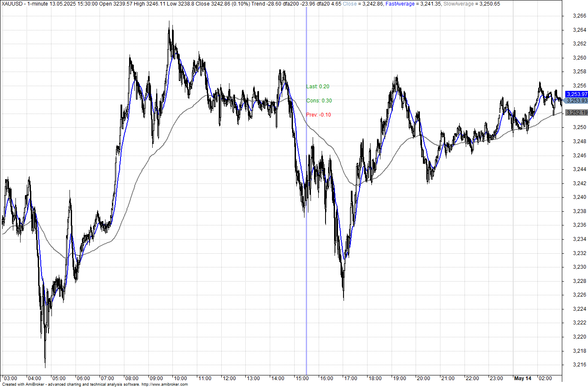Click the 20:00 time axis label
The image size is (588, 387).
click(423, 378)
